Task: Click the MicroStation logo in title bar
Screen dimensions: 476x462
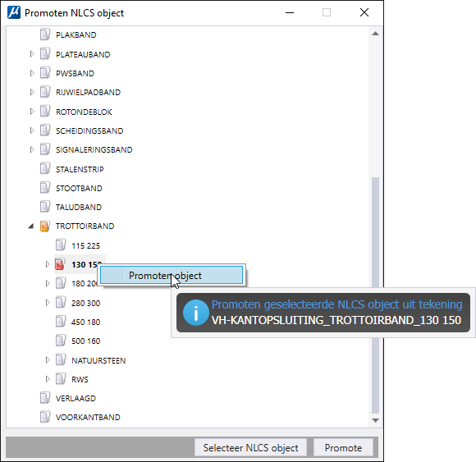Action: click(x=14, y=13)
